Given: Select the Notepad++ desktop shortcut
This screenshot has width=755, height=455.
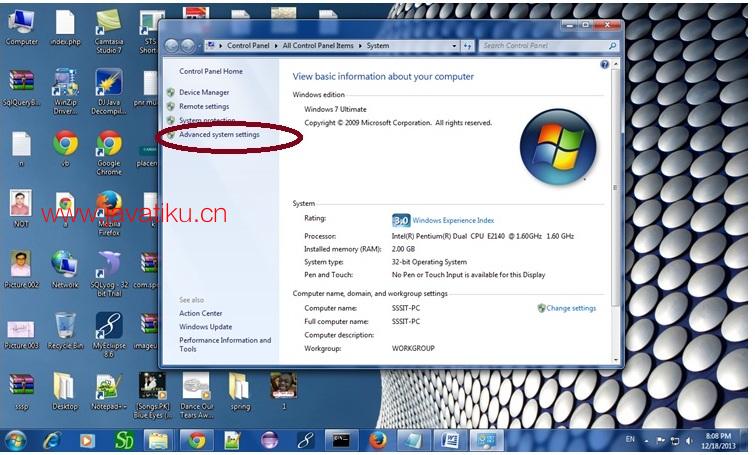Looking at the screenshot, I should point(109,392).
